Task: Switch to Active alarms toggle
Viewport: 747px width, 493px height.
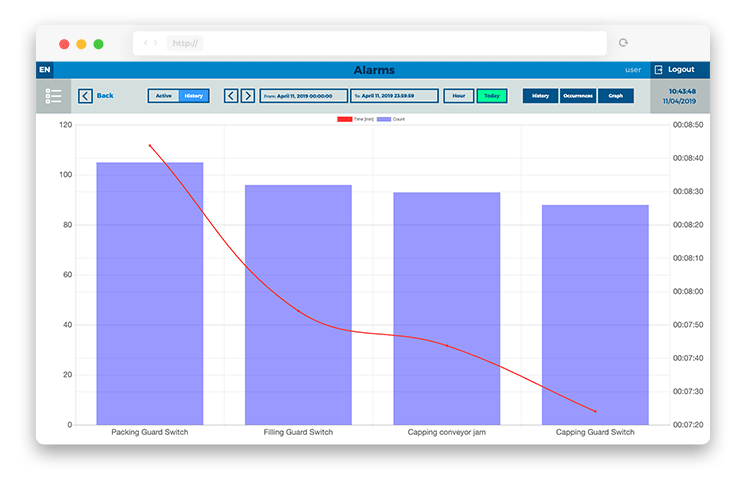Action: pos(164,96)
